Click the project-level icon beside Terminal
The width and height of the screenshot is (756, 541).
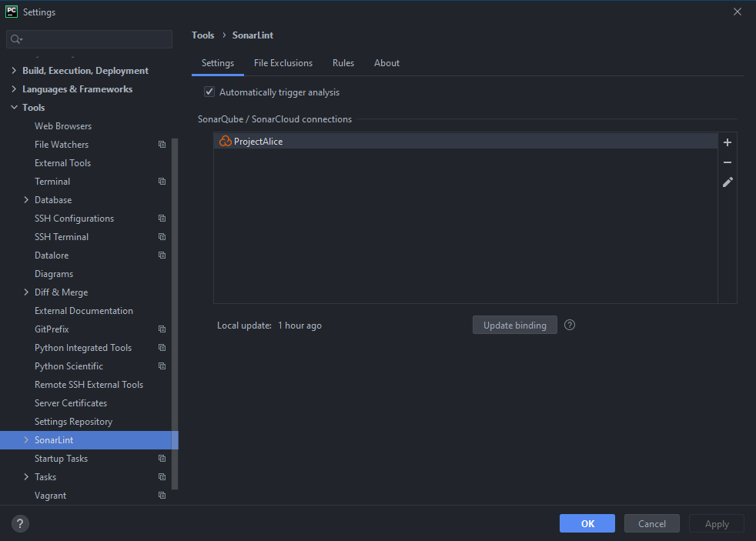[x=162, y=181]
